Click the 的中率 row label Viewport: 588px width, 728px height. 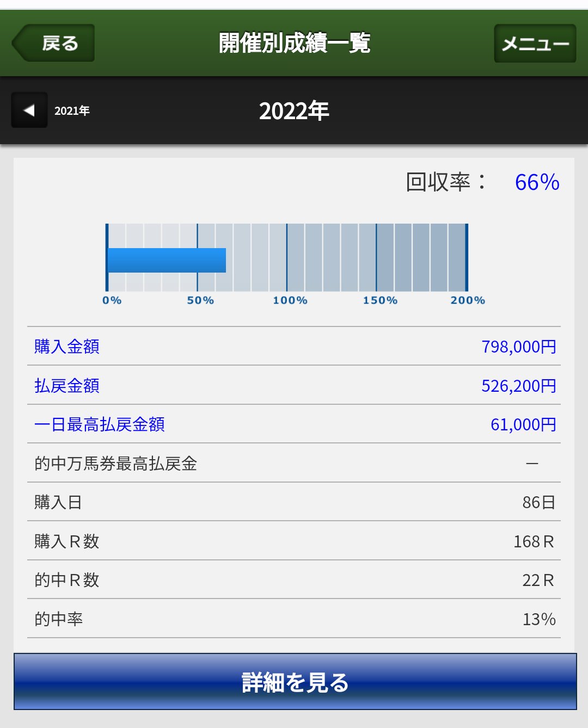pyautogui.click(x=58, y=619)
